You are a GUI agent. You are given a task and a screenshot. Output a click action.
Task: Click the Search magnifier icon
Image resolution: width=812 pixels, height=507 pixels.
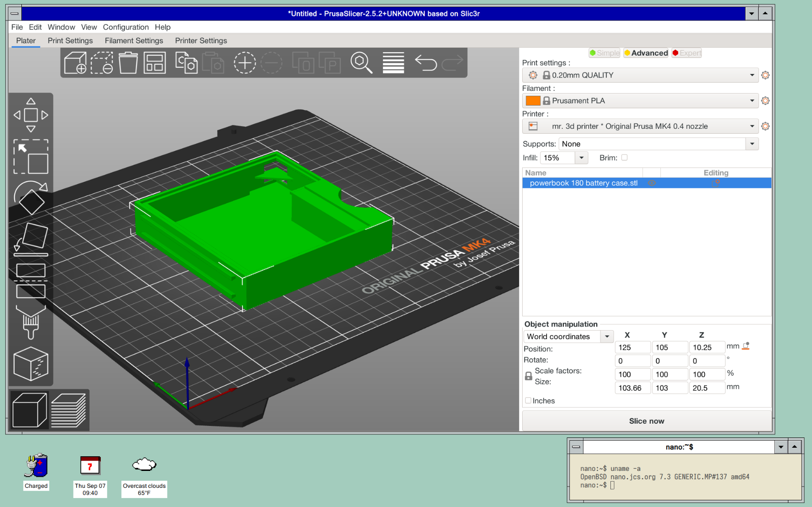pyautogui.click(x=361, y=63)
